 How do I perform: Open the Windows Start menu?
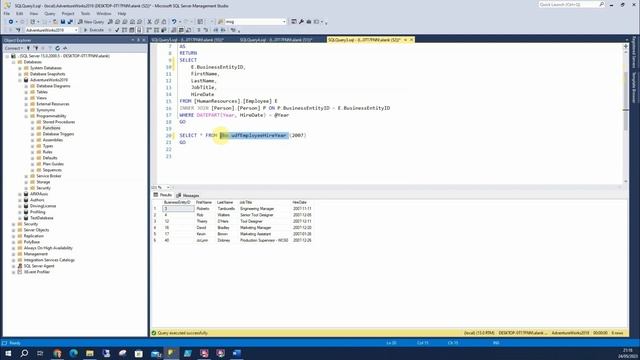tap(8, 353)
